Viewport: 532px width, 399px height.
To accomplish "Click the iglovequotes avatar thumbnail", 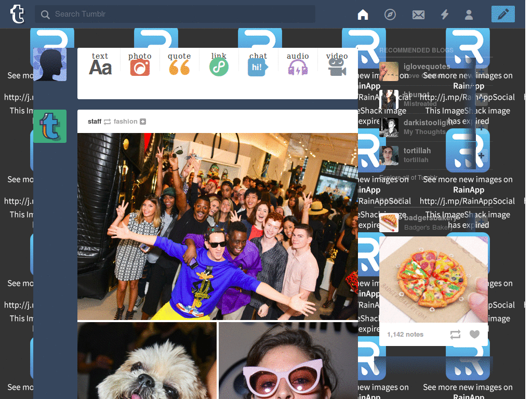I will click(x=389, y=72).
